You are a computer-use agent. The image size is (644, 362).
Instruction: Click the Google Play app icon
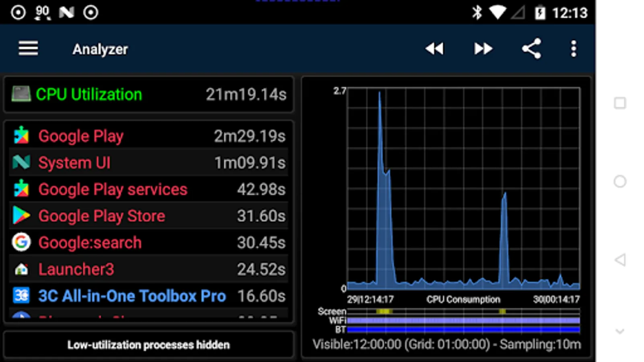pyautogui.click(x=21, y=136)
